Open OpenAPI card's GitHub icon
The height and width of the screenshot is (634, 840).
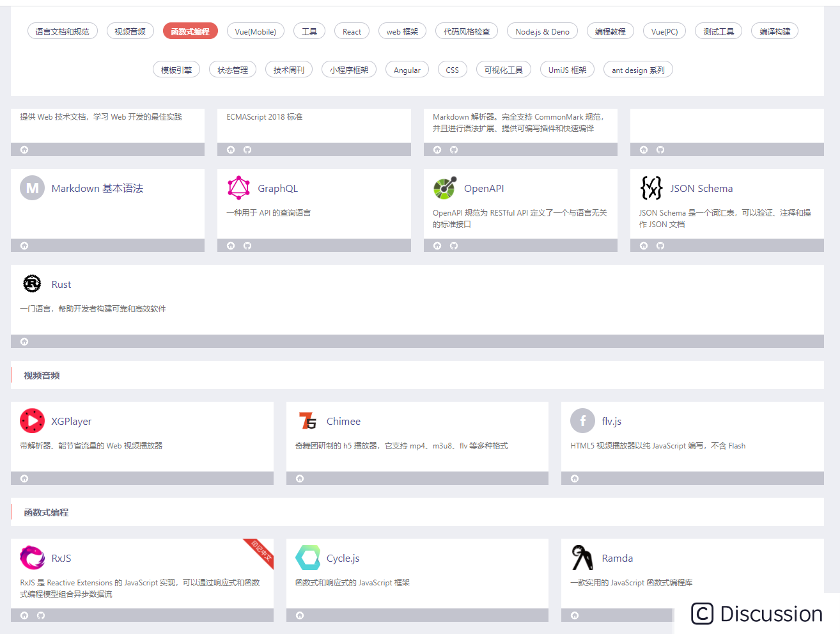454,246
